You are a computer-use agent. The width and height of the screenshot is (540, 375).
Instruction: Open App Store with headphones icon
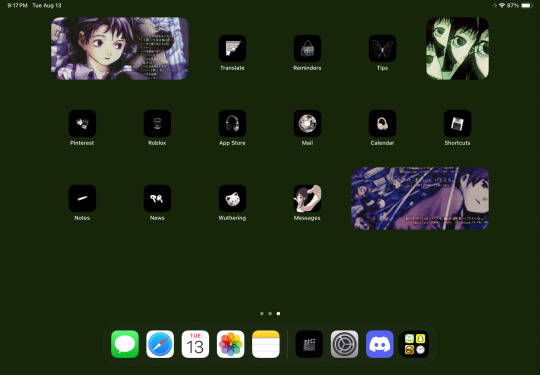[x=232, y=124]
